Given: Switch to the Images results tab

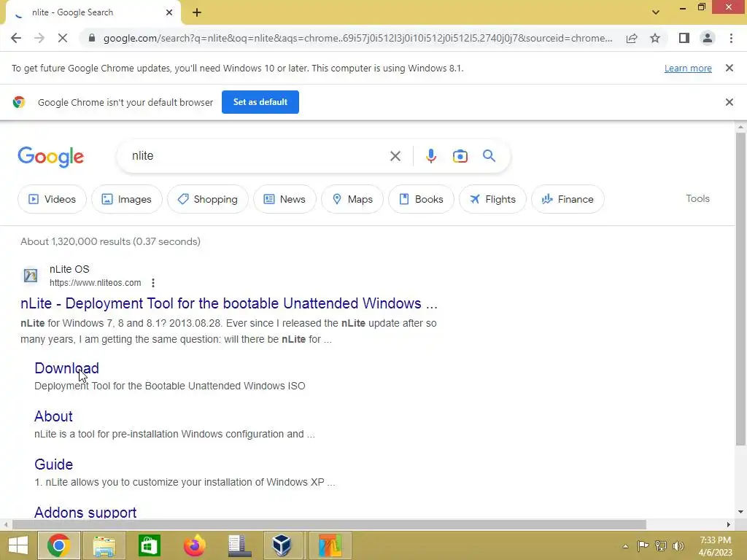Looking at the screenshot, I should tap(127, 199).
